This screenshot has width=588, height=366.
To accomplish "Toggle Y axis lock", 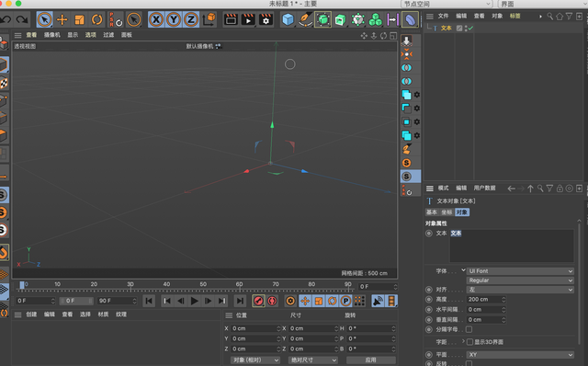I will click(x=174, y=19).
